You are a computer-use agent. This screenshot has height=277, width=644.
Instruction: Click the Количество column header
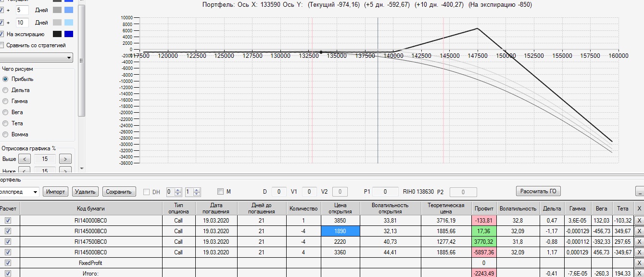303,208
